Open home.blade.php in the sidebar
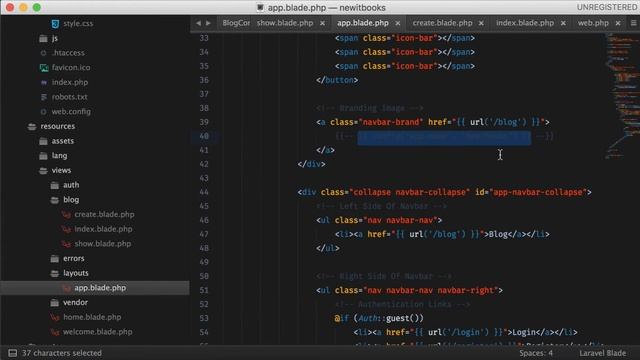This screenshot has width=640, height=360. (92, 317)
